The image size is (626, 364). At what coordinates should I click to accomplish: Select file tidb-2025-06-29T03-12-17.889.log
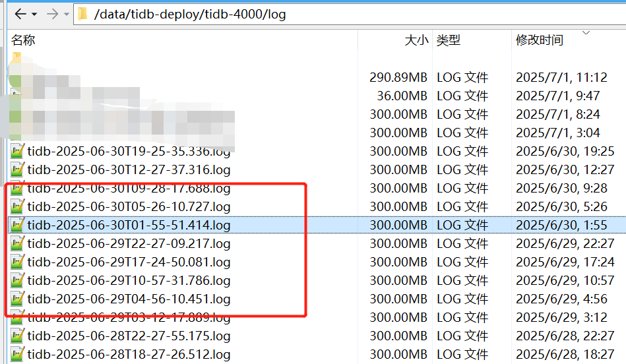click(129, 317)
